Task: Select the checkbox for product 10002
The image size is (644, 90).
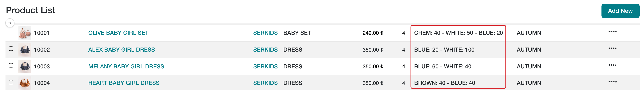Action: click(x=11, y=49)
